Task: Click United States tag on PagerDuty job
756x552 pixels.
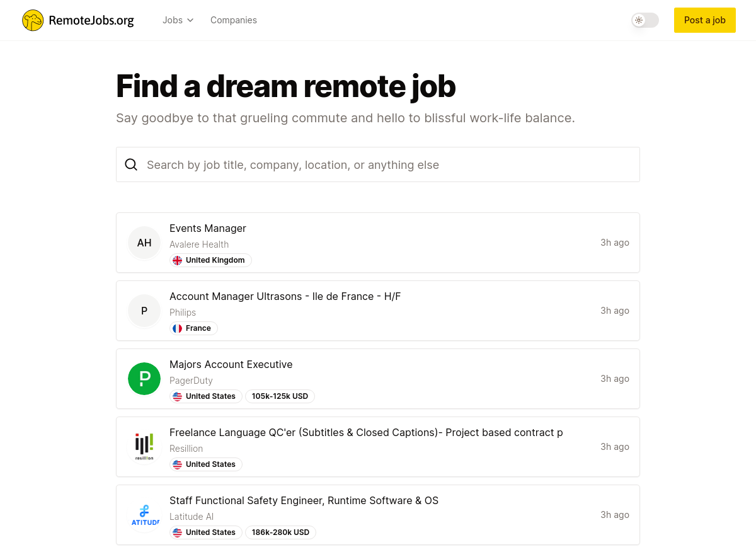Action: pyautogui.click(x=206, y=396)
